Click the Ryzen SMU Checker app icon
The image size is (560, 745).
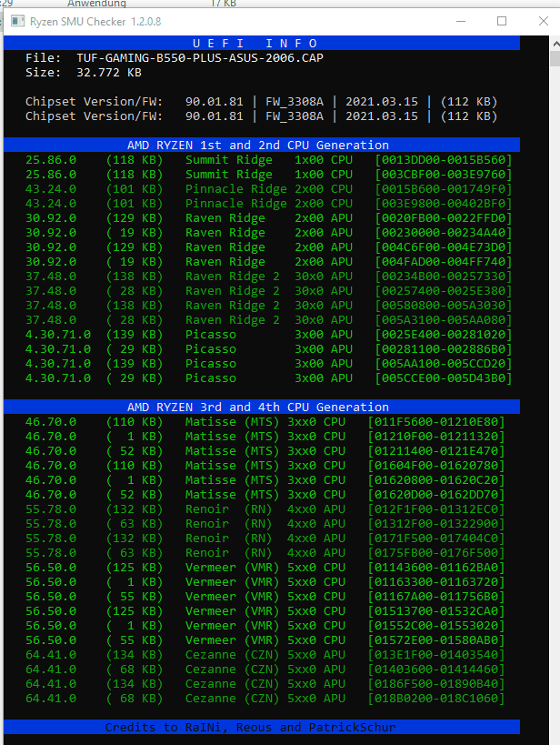click(17, 22)
